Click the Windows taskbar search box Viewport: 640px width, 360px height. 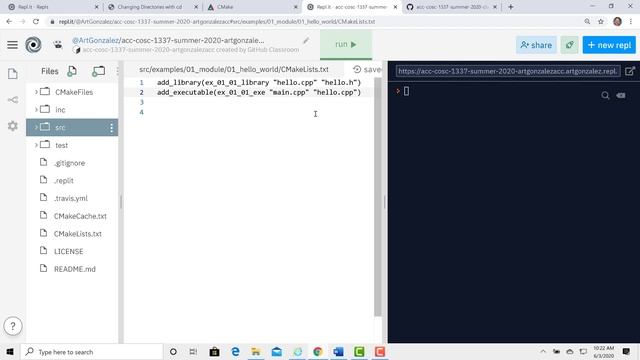(92, 351)
